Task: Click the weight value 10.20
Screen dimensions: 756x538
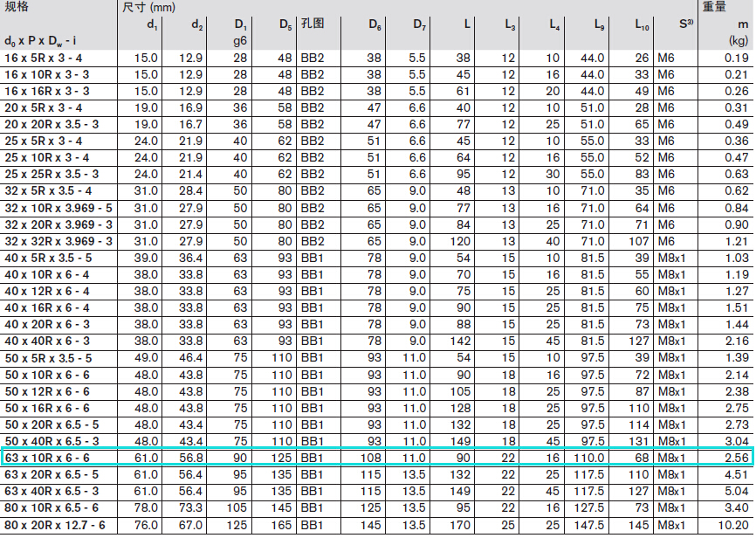Action: [733, 524]
